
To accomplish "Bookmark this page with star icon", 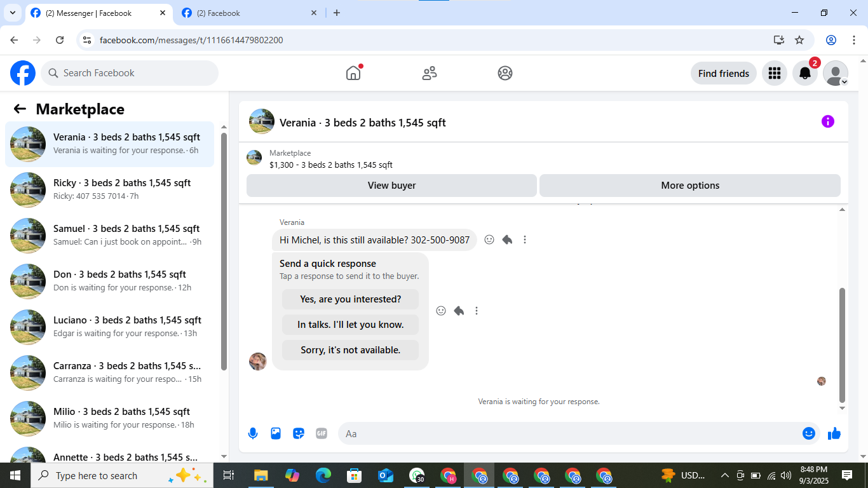I will [x=799, y=40].
